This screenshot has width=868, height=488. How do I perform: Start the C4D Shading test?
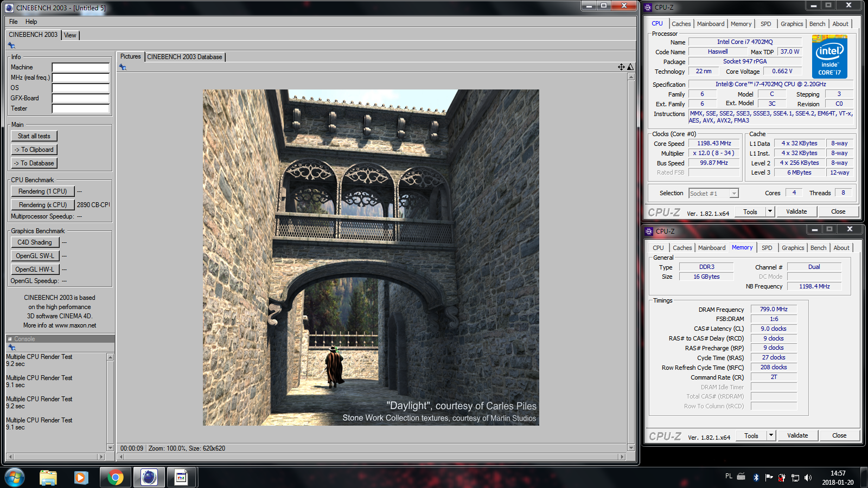[35, 242]
